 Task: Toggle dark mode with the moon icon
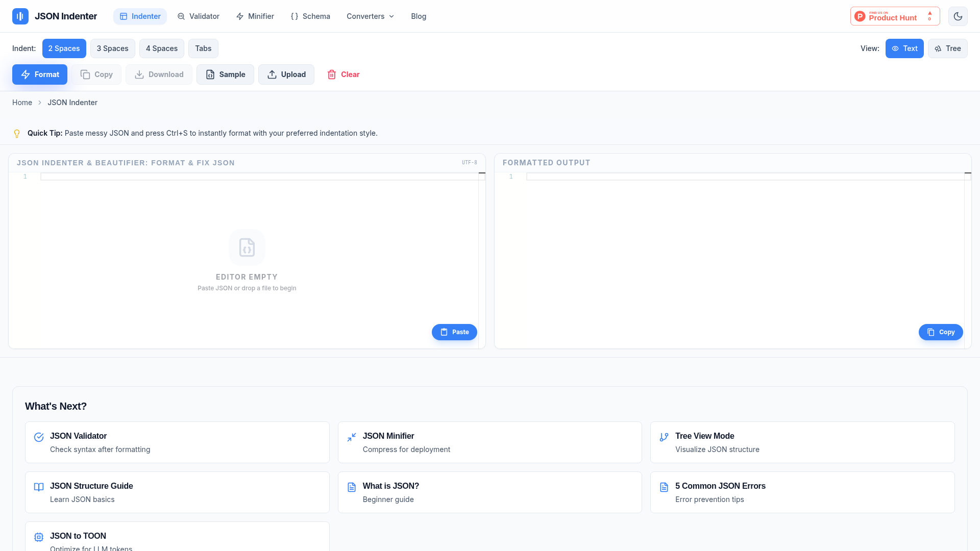(958, 16)
